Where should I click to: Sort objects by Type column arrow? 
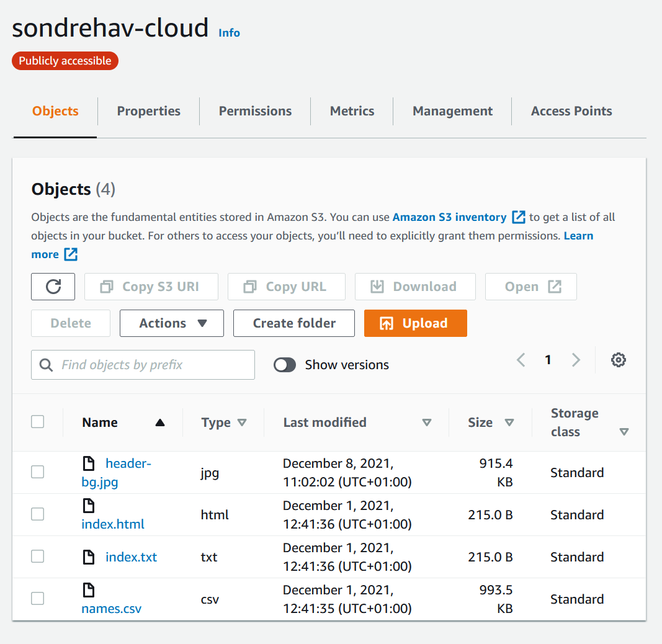click(242, 423)
